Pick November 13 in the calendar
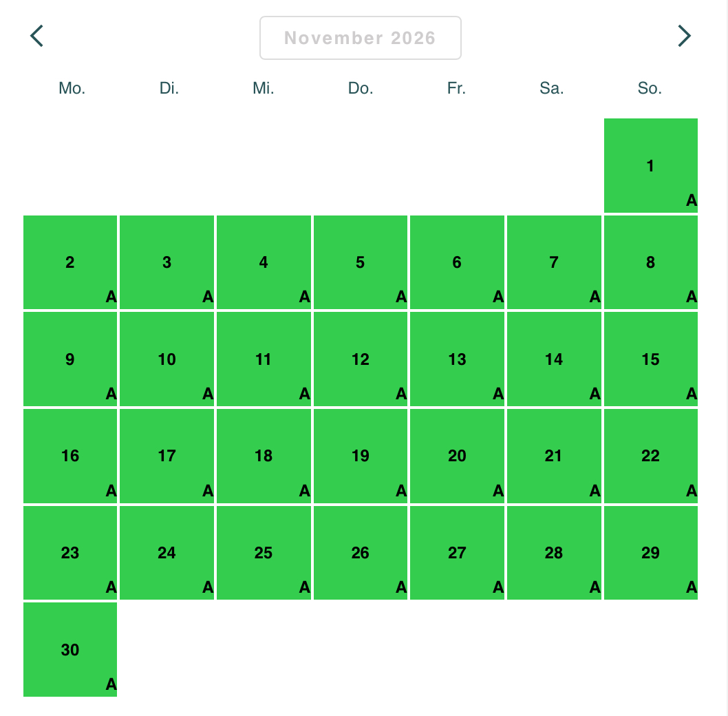 coord(457,359)
